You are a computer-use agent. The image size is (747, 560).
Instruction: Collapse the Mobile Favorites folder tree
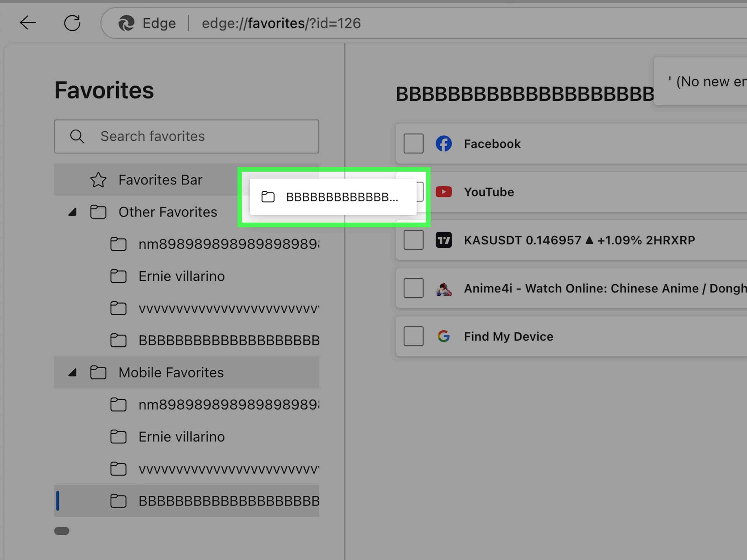pyautogui.click(x=72, y=373)
